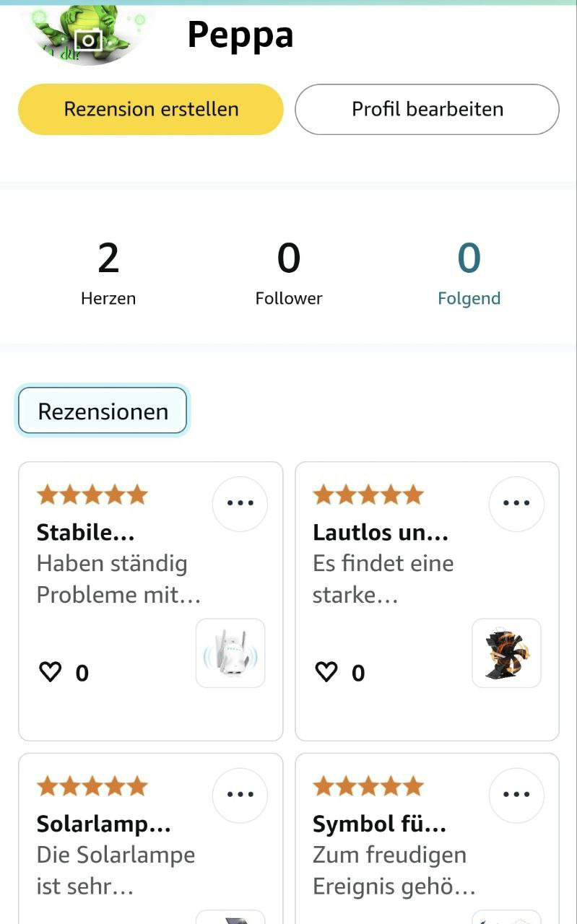
Task: Select the Rezensionen tab
Action: click(x=103, y=411)
